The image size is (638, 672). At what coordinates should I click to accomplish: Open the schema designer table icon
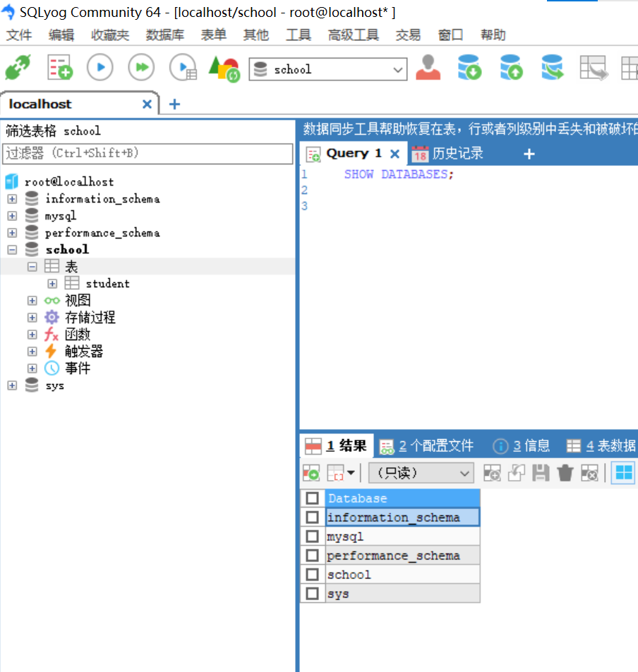pos(594,67)
